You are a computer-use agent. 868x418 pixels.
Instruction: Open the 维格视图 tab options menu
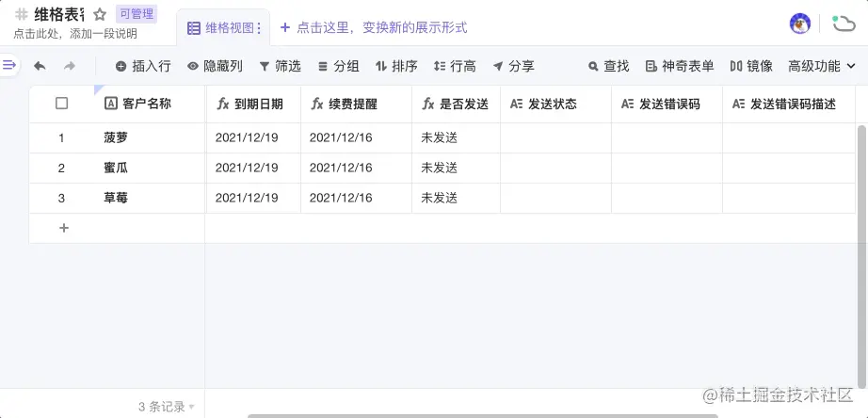click(259, 27)
